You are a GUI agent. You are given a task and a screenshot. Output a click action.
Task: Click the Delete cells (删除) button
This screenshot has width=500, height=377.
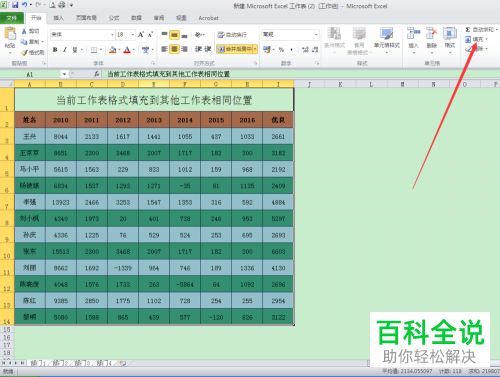[x=432, y=40]
